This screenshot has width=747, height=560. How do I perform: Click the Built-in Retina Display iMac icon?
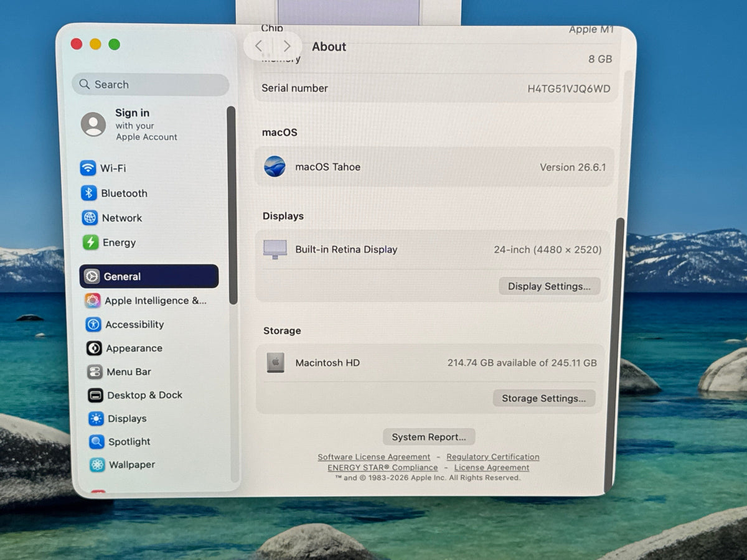pos(275,249)
